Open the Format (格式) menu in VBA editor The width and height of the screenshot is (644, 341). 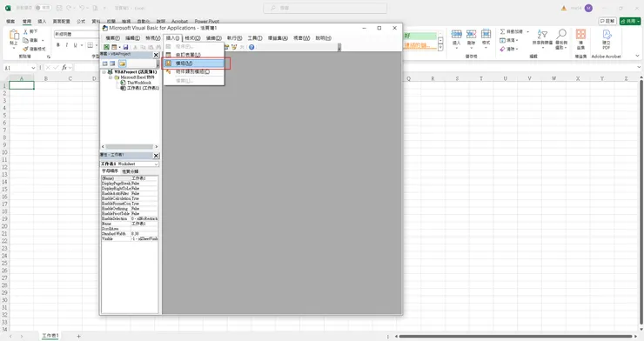[192, 38]
